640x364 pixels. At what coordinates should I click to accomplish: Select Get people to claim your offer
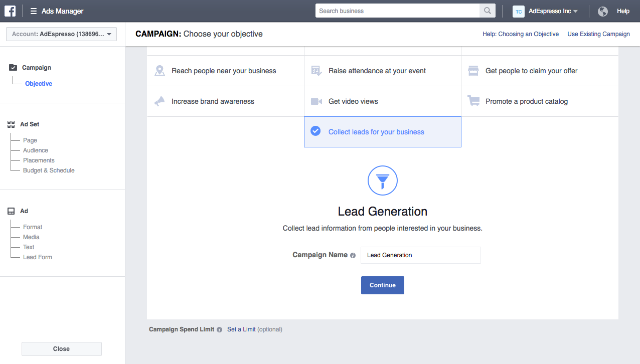point(540,71)
